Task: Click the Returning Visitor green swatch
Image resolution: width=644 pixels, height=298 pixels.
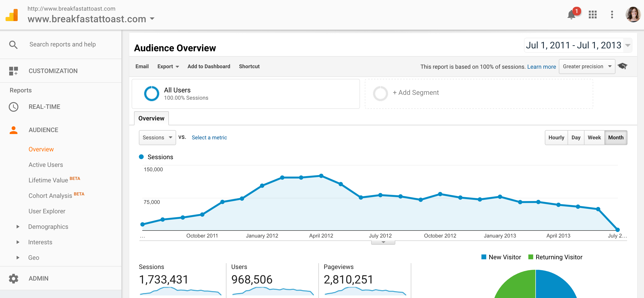Action: coord(531,257)
